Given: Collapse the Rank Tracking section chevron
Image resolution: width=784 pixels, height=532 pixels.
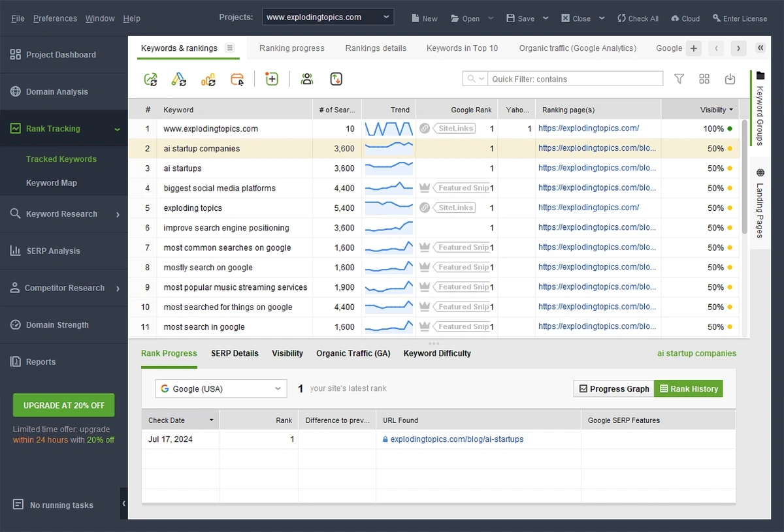Looking at the screenshot, I should coord(118,129).
